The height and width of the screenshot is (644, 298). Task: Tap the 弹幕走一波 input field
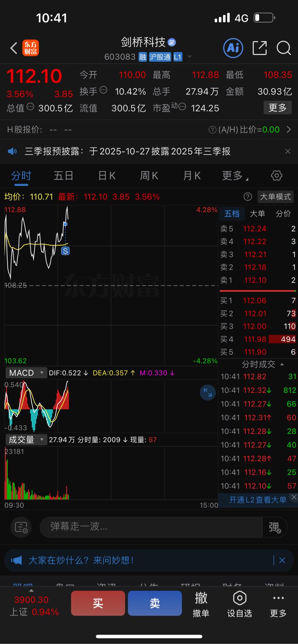pyautogui.click(x=151, y=527)
